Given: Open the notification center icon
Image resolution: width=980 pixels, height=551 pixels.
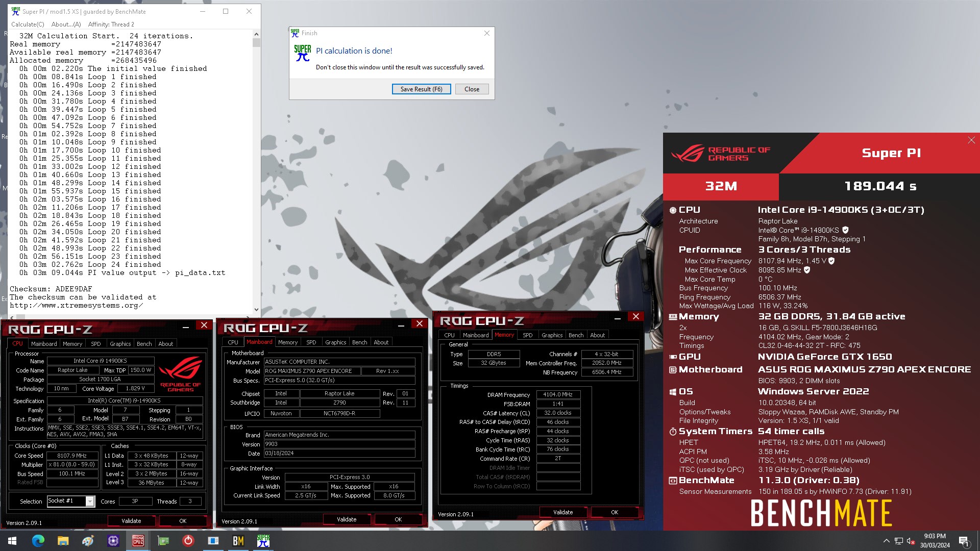Looking at the screenshot, I should 964,541.
